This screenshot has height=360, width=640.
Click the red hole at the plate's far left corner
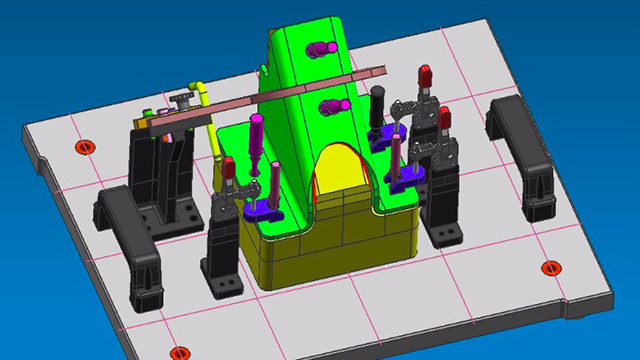pos(85,147)
